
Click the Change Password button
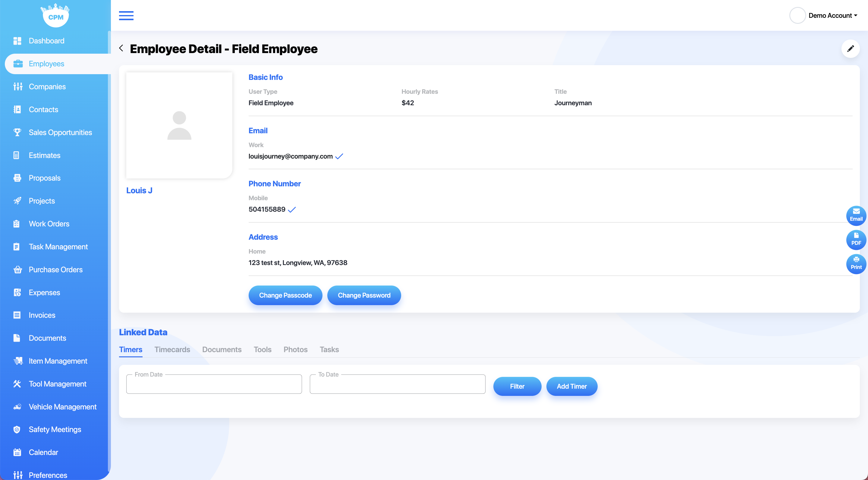(x=364, y=295)
